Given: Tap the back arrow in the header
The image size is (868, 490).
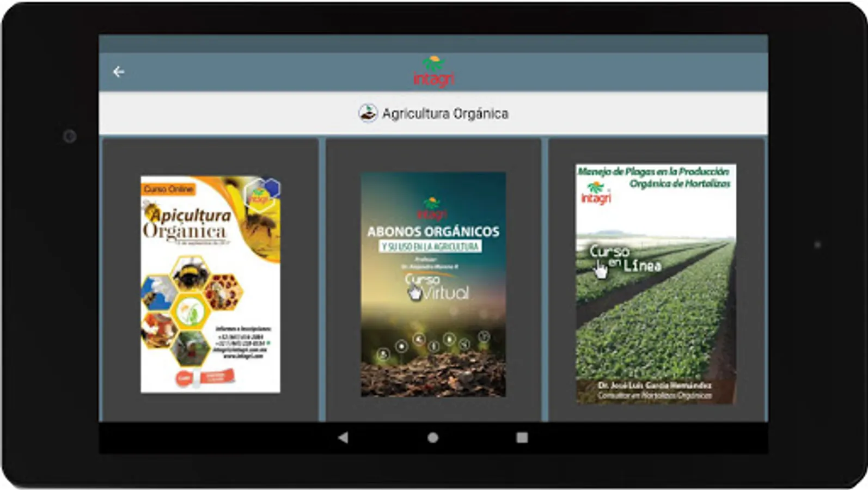Looking at the screenshot, I should tap(119, 72).
